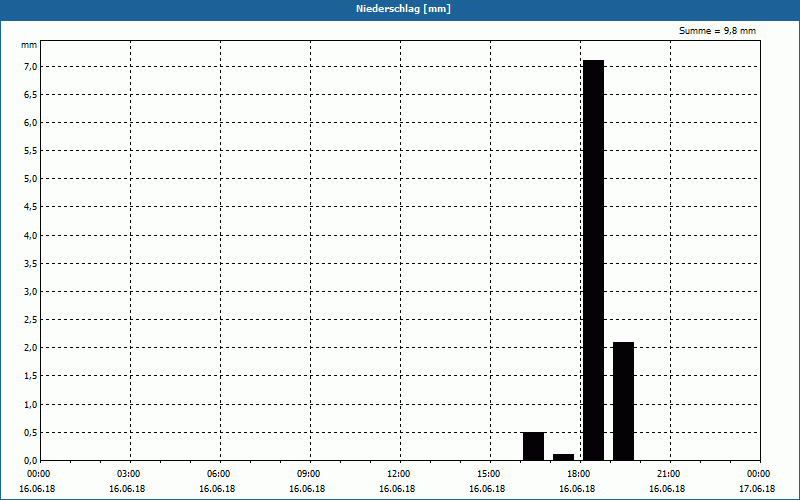Click the 15:00 time label
The width and height of the screenshot is (800, 500).
(x=488, y=474)
